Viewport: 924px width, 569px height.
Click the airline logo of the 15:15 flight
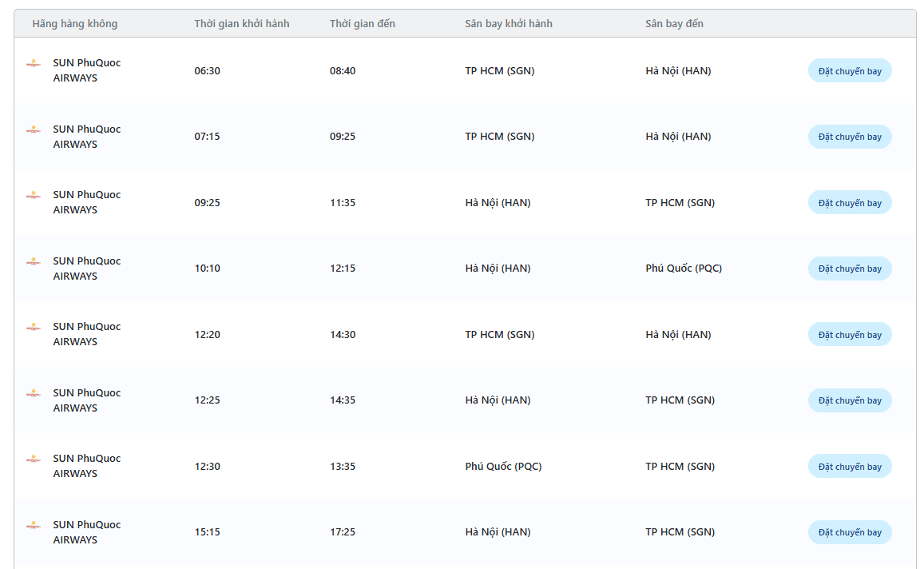coord(34,525)
